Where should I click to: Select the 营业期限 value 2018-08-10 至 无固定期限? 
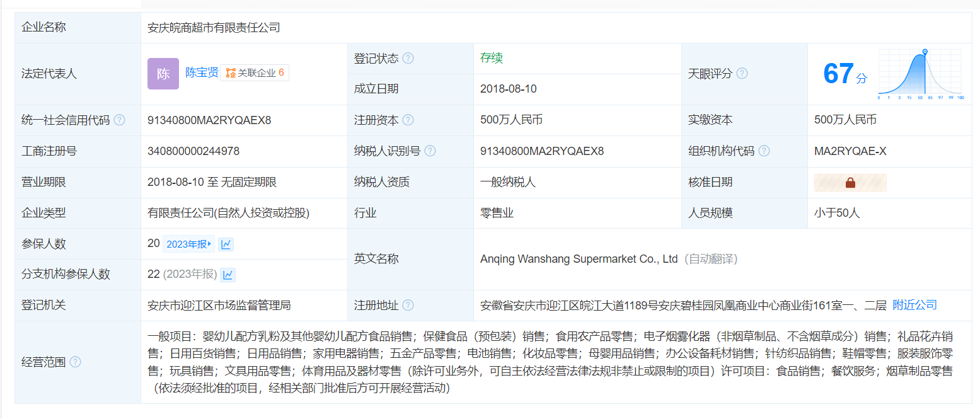(212, 182)
